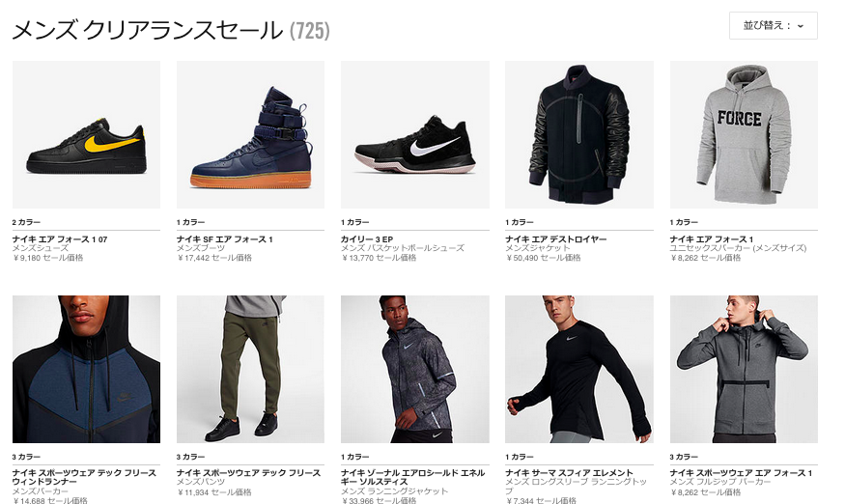The width and height of the screenshot is (845, 504).
Task: Open the black Air Force 1 07 thumbnail
Action: tap(86, 135)
